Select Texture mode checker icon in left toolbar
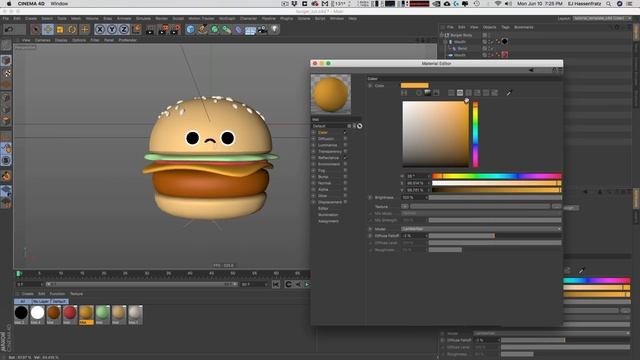640x360 pixels. coord(6,73)
